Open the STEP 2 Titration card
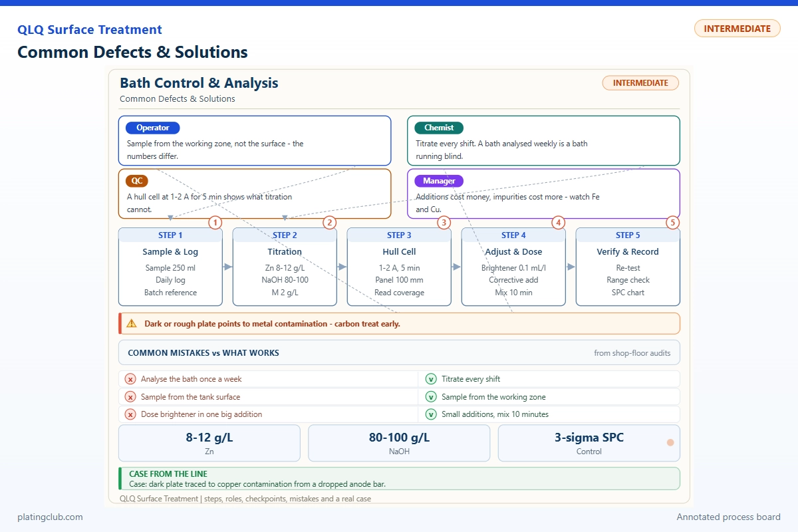The height and width of the screenshot is (532, 798). [285, 267]
